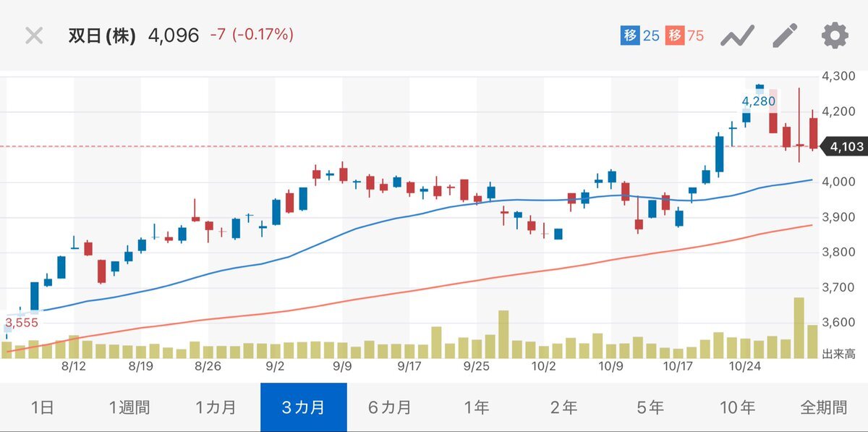Tap the 3,555 low price label

click(x=22, y=322)
